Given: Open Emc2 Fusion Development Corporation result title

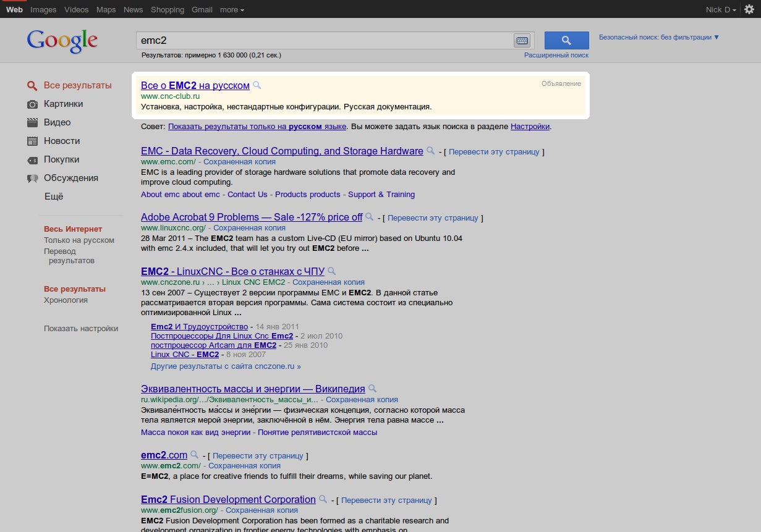Looking at the screenshot, I should [228, 499].
